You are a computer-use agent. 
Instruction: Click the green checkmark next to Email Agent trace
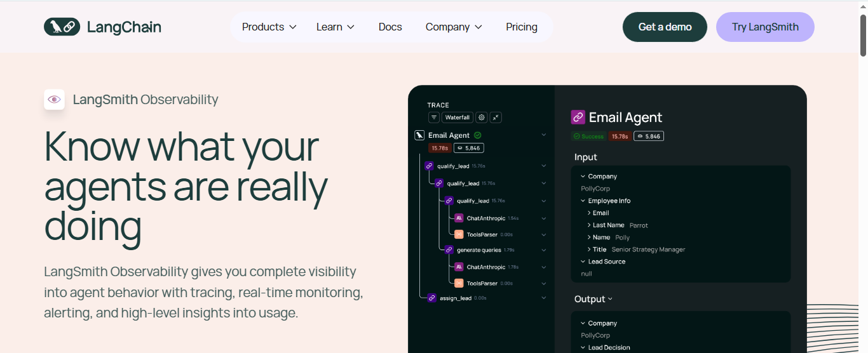(x=478, y=135)
